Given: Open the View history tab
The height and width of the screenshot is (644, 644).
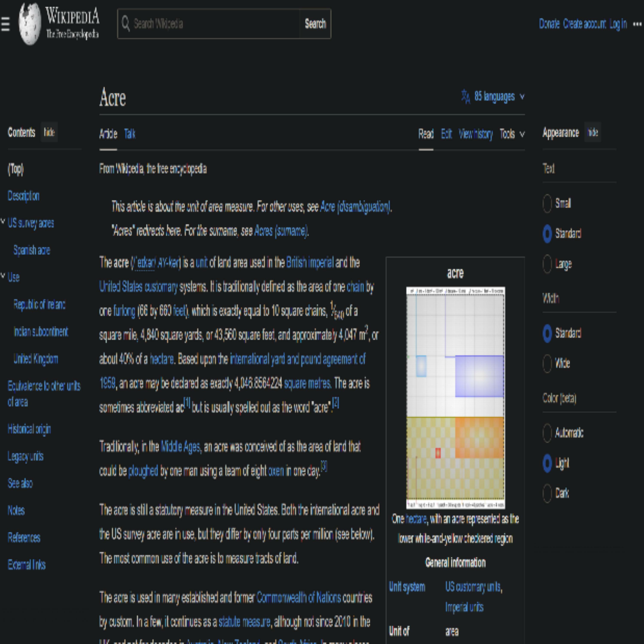Looking at the screenshot, I should [476, 134].
